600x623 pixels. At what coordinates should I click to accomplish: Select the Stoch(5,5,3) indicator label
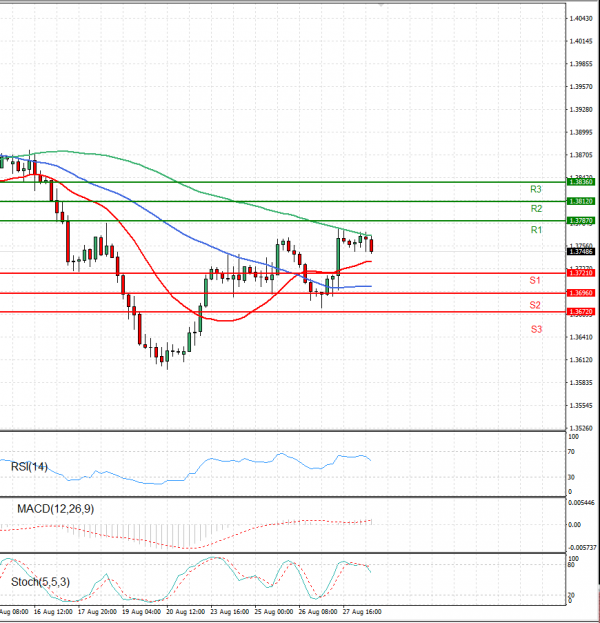coord(40,582)
